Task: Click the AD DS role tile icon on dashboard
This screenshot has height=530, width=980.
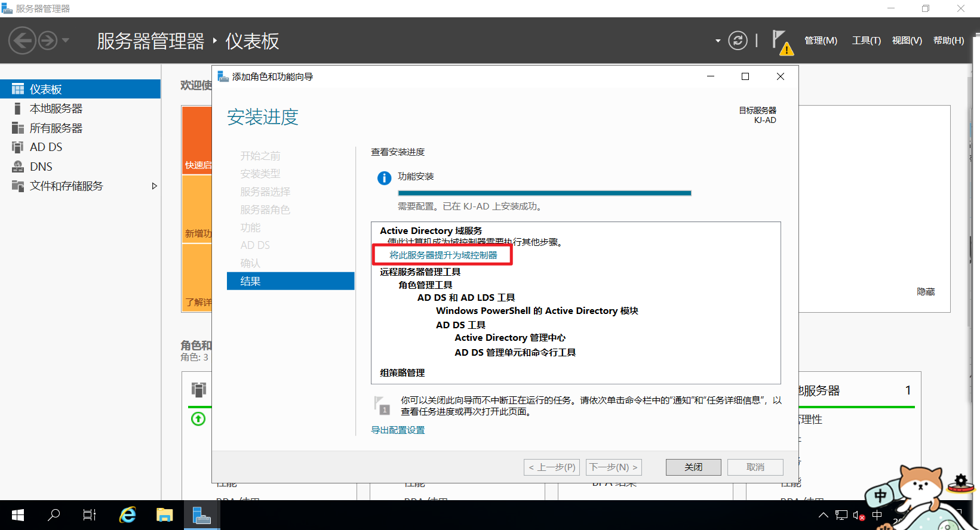Action: pos(199,390)
